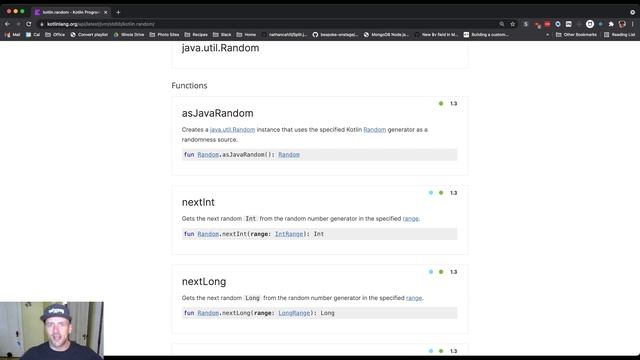Click the browser back arrow

coord(7,24)
